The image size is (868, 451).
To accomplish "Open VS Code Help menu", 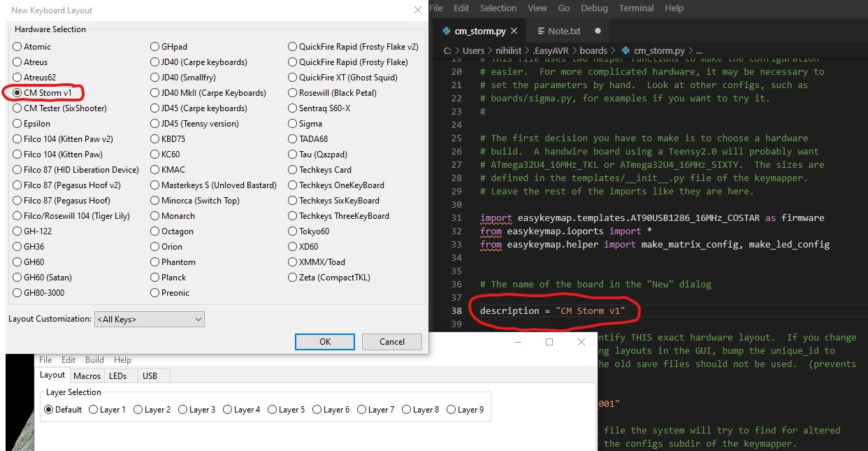I will click(x=674, y=8).
